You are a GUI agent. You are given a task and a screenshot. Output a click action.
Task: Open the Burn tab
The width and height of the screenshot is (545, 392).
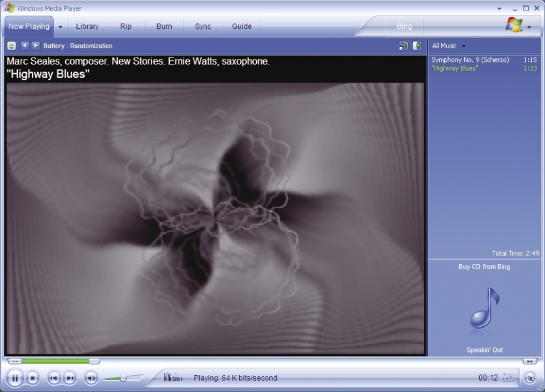click(164, 26)
